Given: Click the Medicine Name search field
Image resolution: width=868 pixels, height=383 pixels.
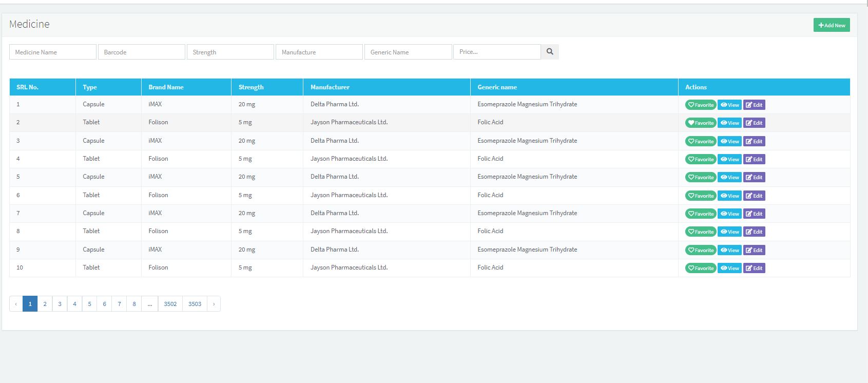Looking at the screenshot, I should (52, 52).
